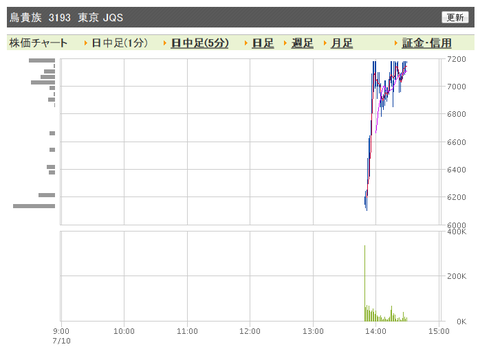
Task: Click the 11:00 time axis label
Action: pos(187,331)
